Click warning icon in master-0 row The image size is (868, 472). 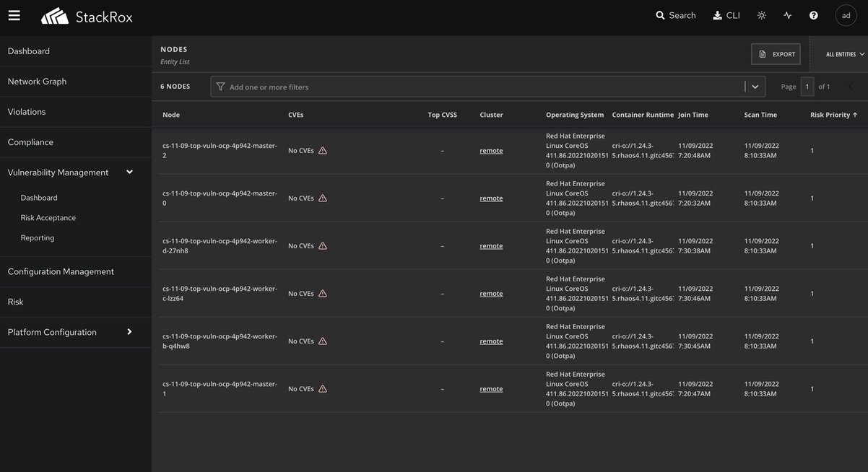pyautogui.click(x=323, y=198)
